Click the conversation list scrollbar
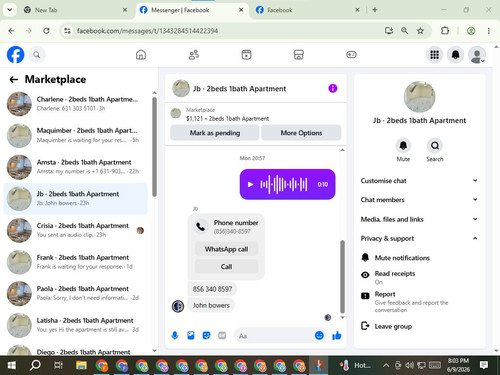The height and width of the screenshot is (375, 500). click(x=154, y=147)
